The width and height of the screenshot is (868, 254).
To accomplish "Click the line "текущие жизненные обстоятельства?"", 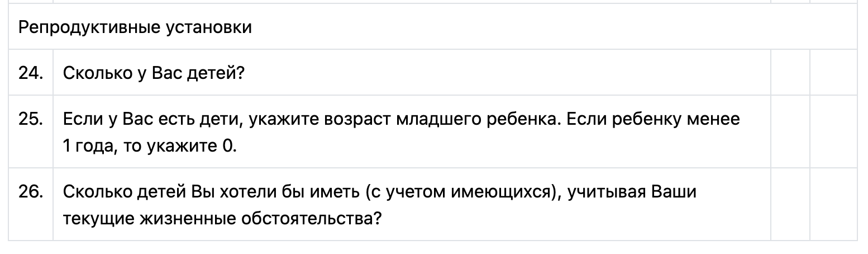I will coord(222,217).
